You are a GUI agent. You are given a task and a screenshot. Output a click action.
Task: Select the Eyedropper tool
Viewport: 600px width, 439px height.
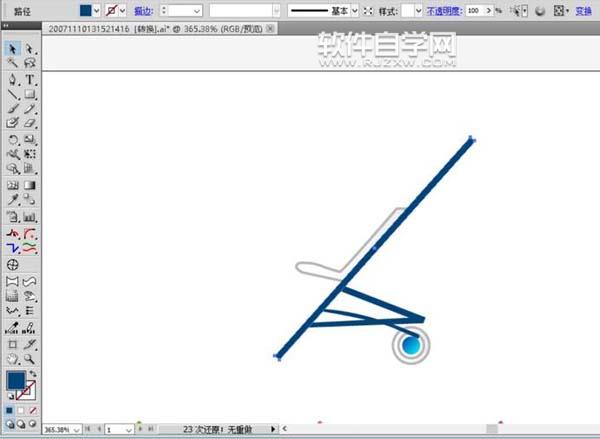click(x=13, y=199)
